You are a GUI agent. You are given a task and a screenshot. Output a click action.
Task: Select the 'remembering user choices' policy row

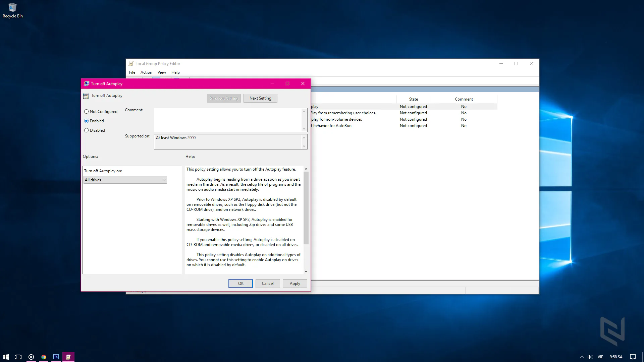click(404, 113)
